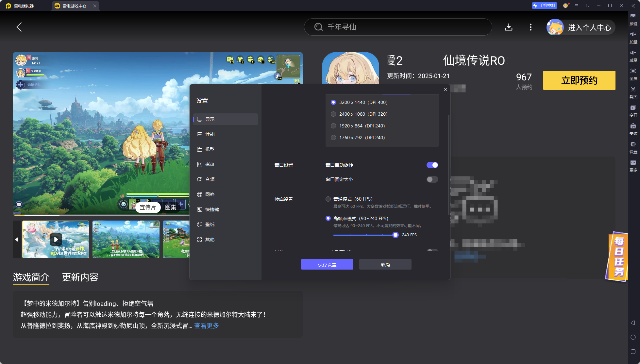
Task: Choose 普通模式 60 FPS mode
Action: click(x=328, y=199)
